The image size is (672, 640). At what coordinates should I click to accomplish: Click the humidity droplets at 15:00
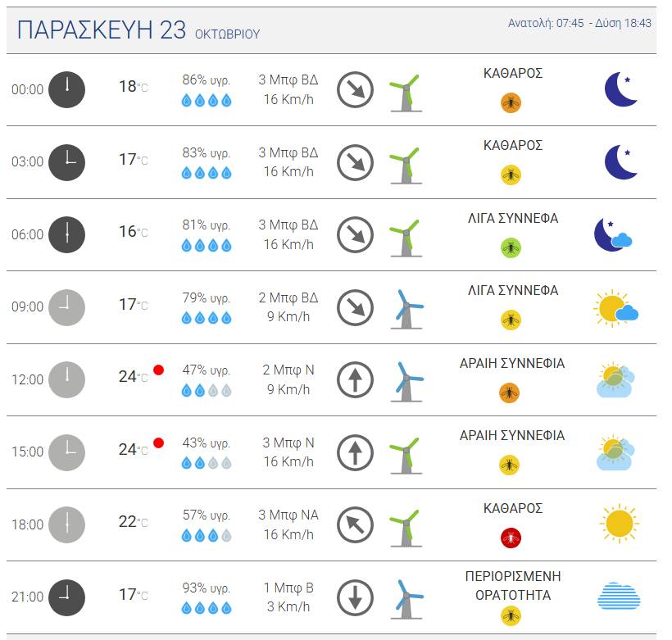pos(207,463)
